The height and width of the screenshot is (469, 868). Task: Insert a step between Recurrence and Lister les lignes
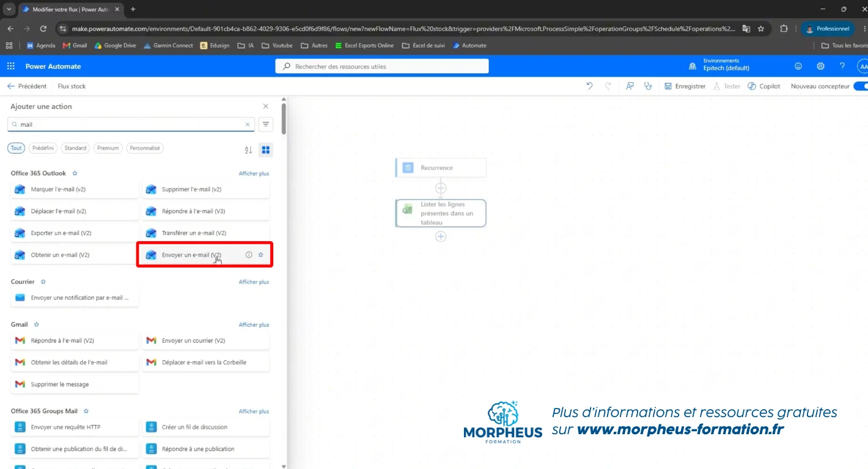pos(441,188)
